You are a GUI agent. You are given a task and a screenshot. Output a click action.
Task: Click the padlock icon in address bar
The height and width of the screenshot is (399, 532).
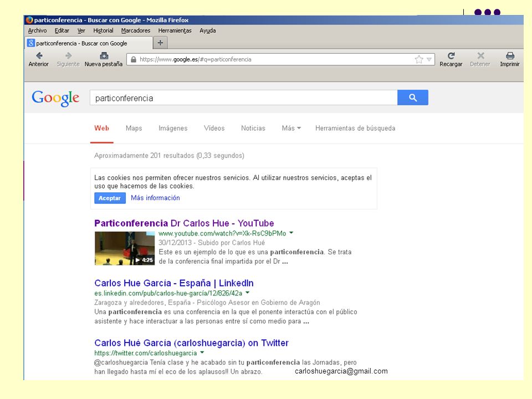tap(134, 59)
